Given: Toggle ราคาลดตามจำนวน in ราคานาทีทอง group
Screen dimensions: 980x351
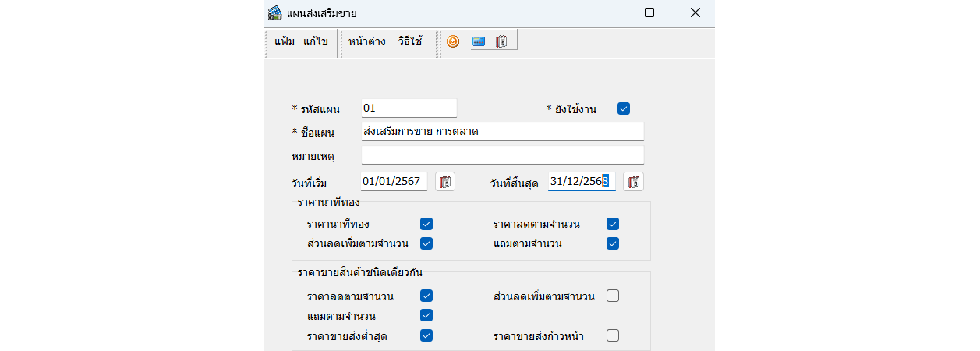Looking at the screenshot, I should tap(613, 224).
